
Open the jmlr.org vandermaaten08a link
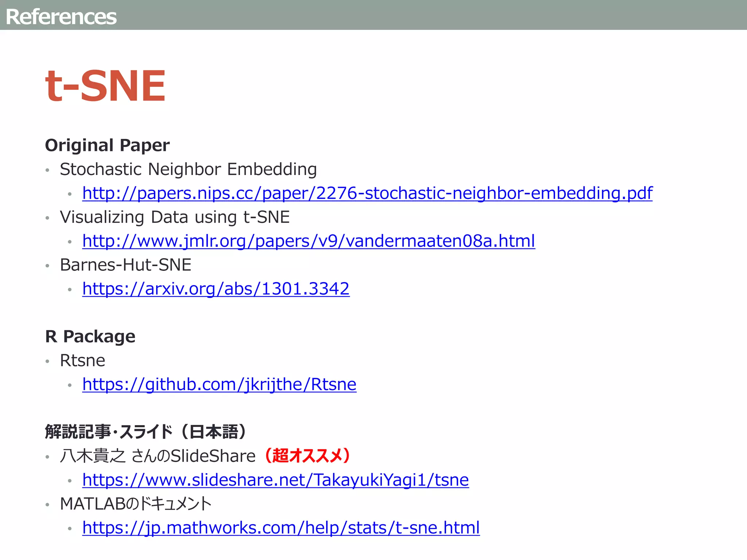click(309, 241)
